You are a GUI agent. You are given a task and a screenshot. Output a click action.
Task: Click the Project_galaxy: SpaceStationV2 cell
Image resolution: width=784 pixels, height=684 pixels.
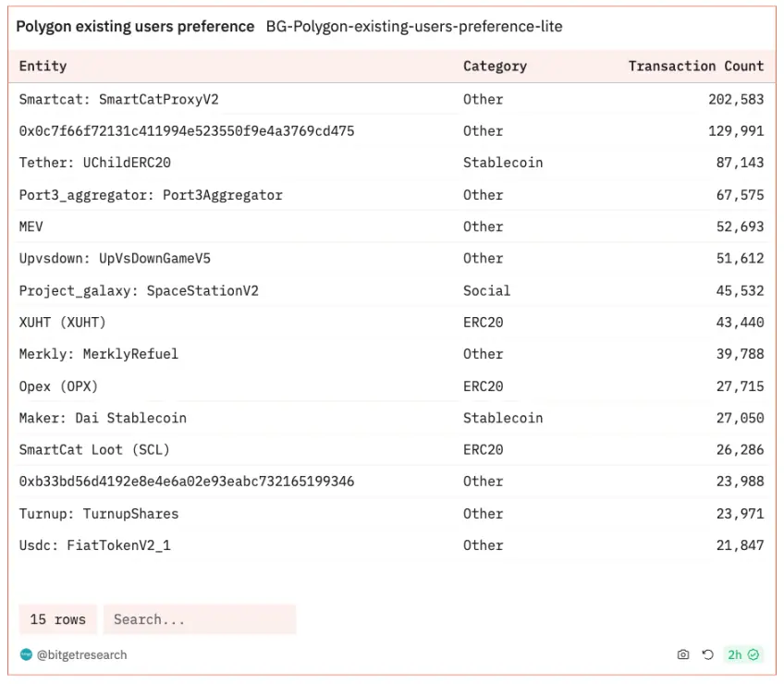pos(139,290)
